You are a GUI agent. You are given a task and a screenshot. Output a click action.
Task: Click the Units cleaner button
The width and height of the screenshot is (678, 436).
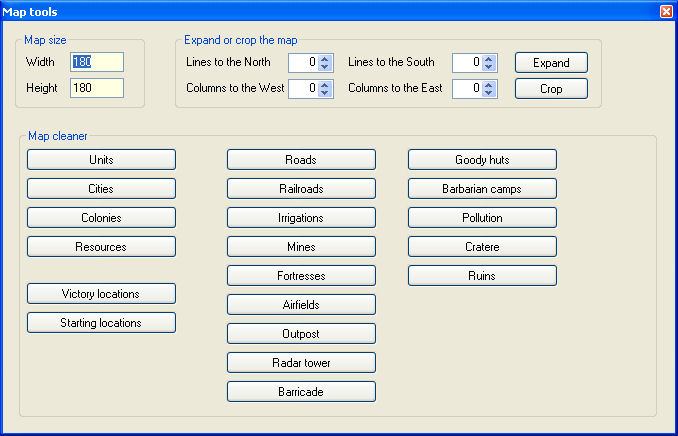pos(101,160)
